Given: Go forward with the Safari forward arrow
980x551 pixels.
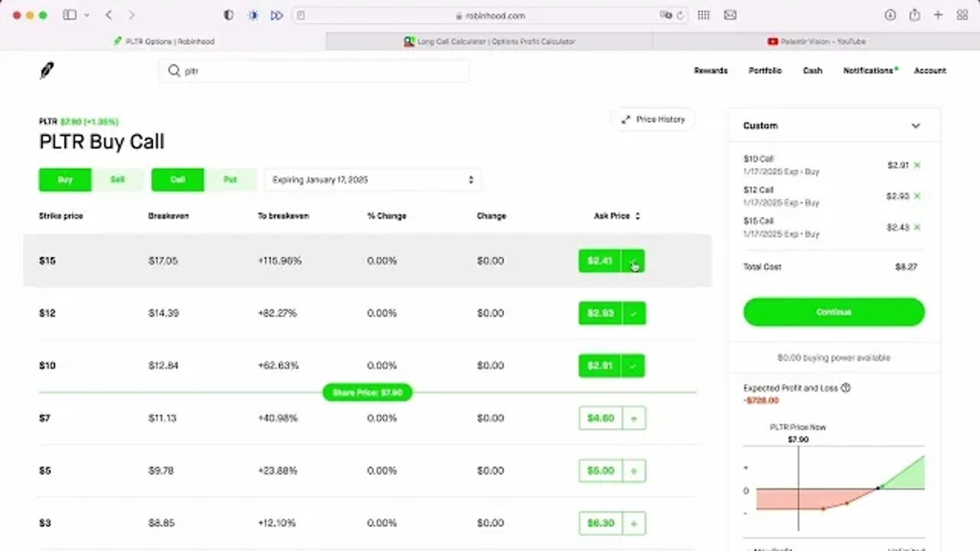Looking at the screenshot, I should [x=132, y=15].
